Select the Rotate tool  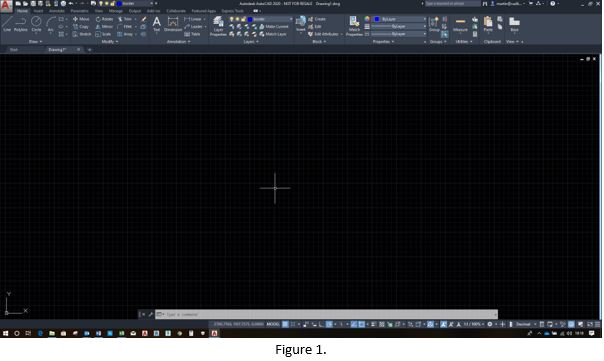click(104, 19)
